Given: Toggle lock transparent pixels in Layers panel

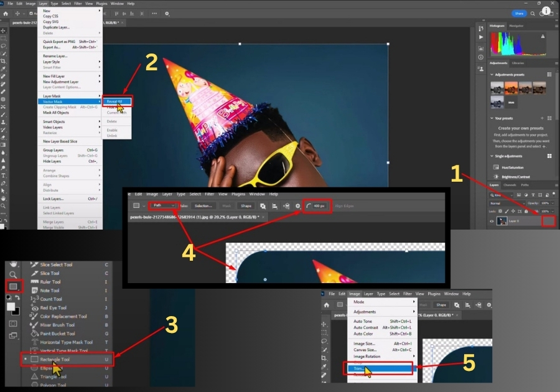Looking at the screenshot, I should [500, 212].
